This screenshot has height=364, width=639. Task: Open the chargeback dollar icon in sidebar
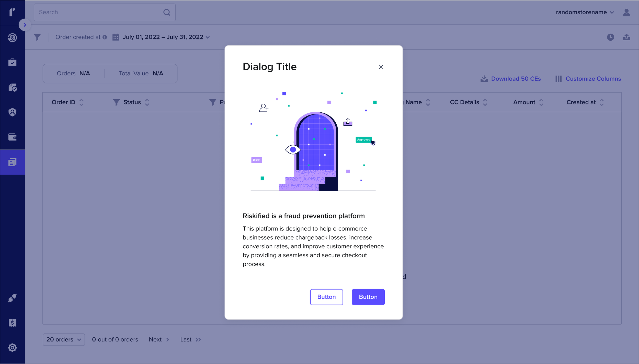(12, 38)
